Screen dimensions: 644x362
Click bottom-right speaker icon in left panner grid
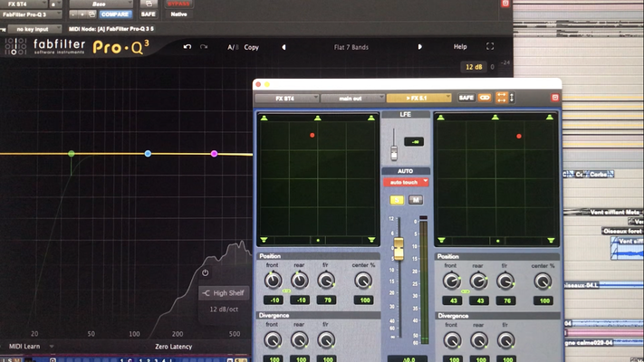(371, 240)
